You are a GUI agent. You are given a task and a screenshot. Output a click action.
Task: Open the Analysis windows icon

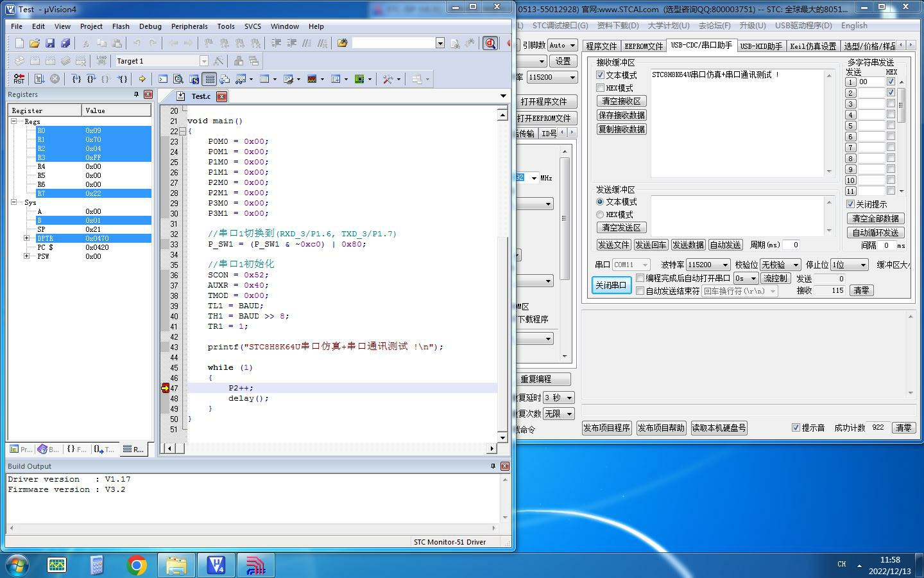[312, 79]
